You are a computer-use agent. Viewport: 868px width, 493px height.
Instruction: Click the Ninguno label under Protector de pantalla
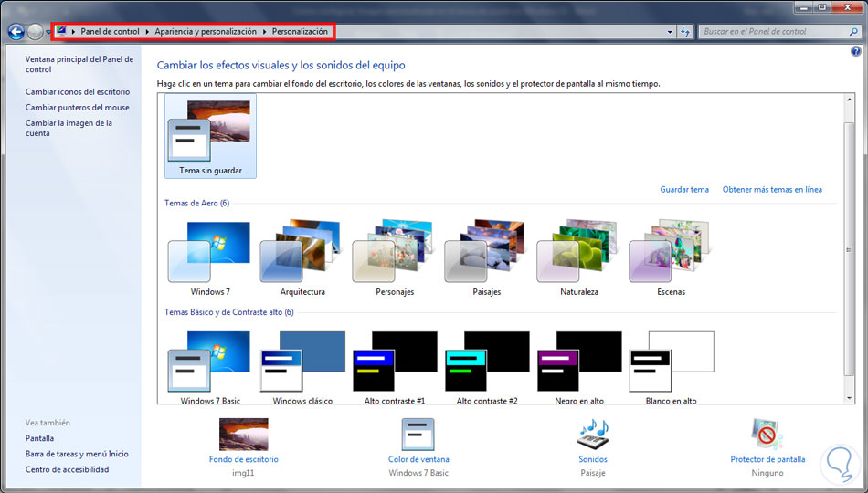tap(767, 473)
